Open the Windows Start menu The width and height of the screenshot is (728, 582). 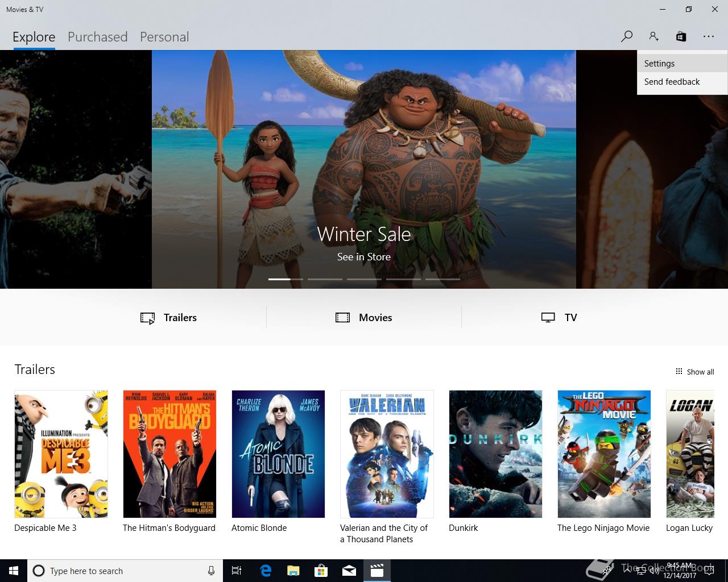coord(14,571)
